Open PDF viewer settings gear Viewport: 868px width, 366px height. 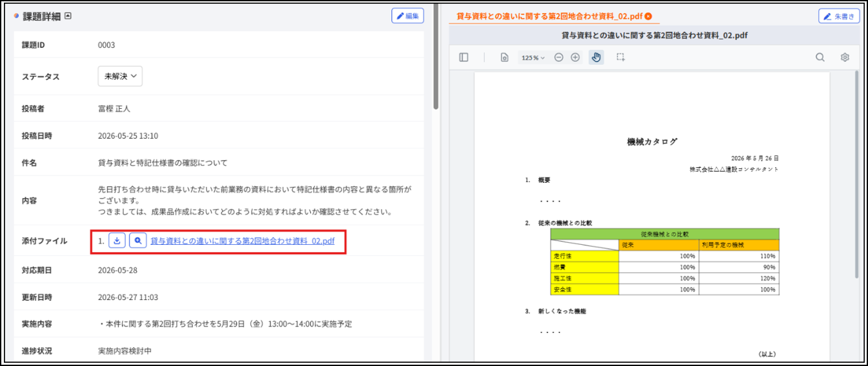(845, 57)
